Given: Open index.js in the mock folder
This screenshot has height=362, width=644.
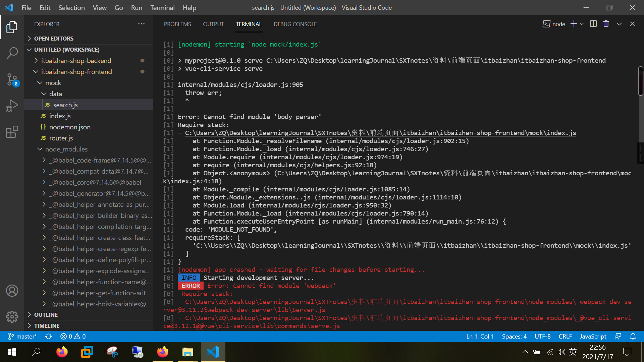Looking at the screenshot, I should point(89,116).
